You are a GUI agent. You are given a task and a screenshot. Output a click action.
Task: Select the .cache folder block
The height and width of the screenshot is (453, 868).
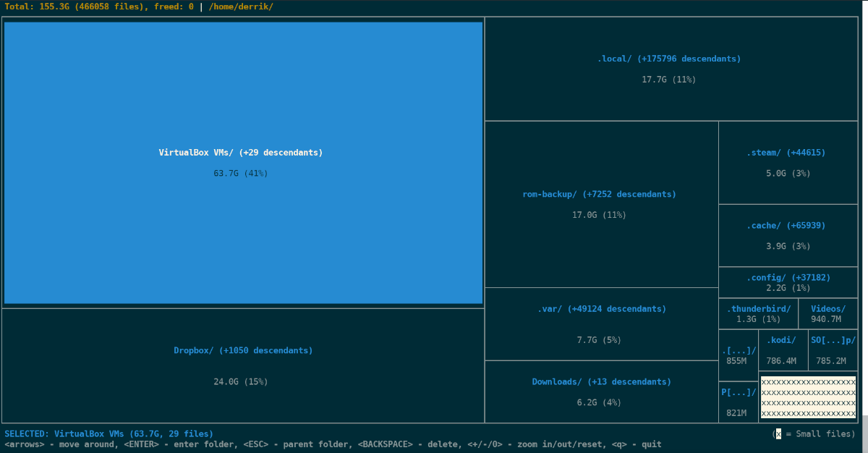tap(788, 235)
